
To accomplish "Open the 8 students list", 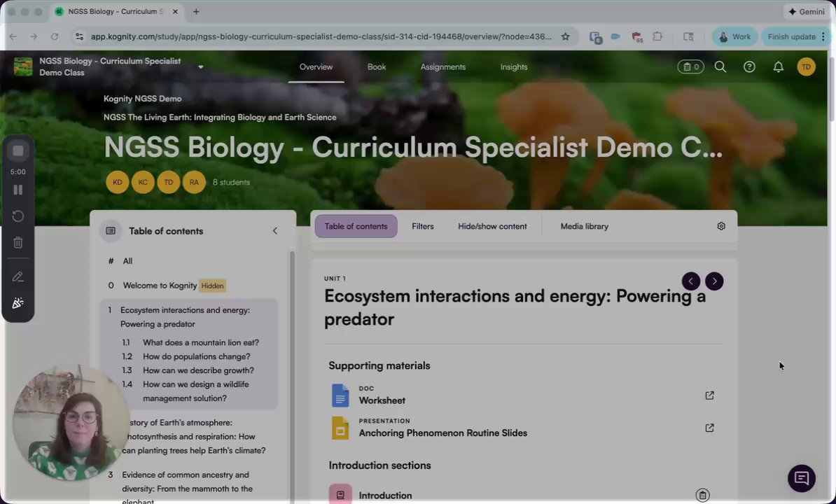I will click(231, 182).
